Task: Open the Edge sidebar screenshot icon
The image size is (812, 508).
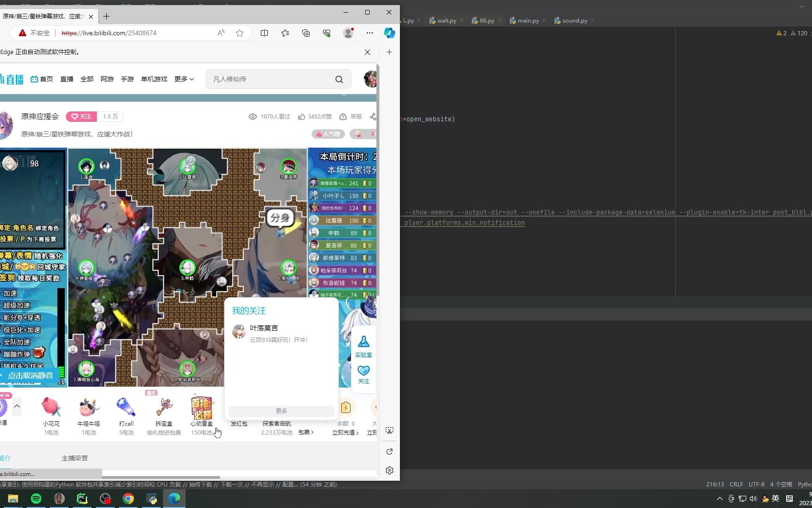Action: 390,430
